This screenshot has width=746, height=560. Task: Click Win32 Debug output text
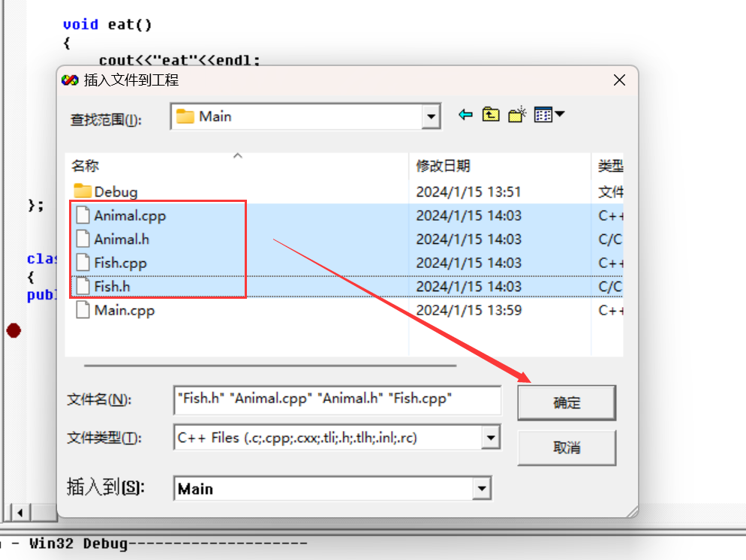pos(79,543)
